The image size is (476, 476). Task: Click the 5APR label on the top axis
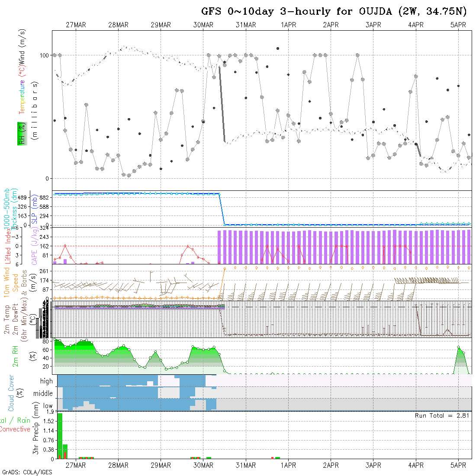(458, 25)
